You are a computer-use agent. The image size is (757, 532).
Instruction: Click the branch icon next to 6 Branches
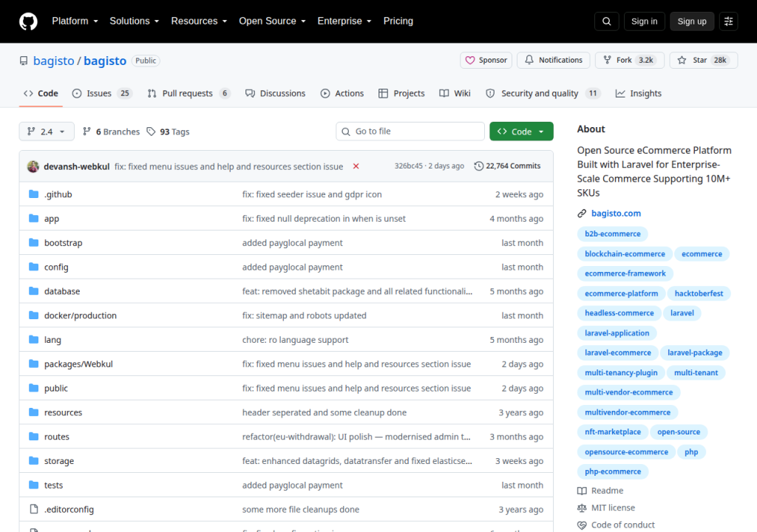coord(86,132)
